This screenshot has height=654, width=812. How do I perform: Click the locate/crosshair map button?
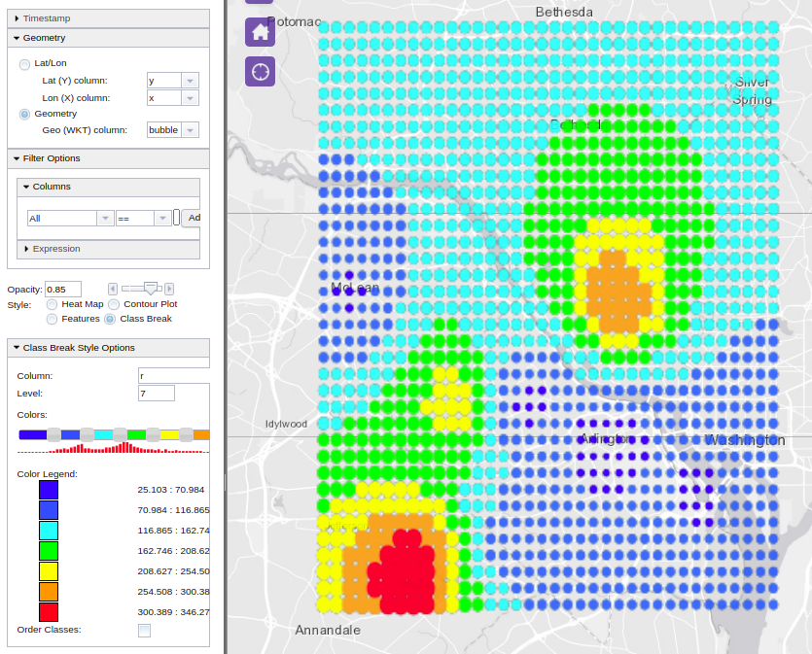(x=260, y=72)
